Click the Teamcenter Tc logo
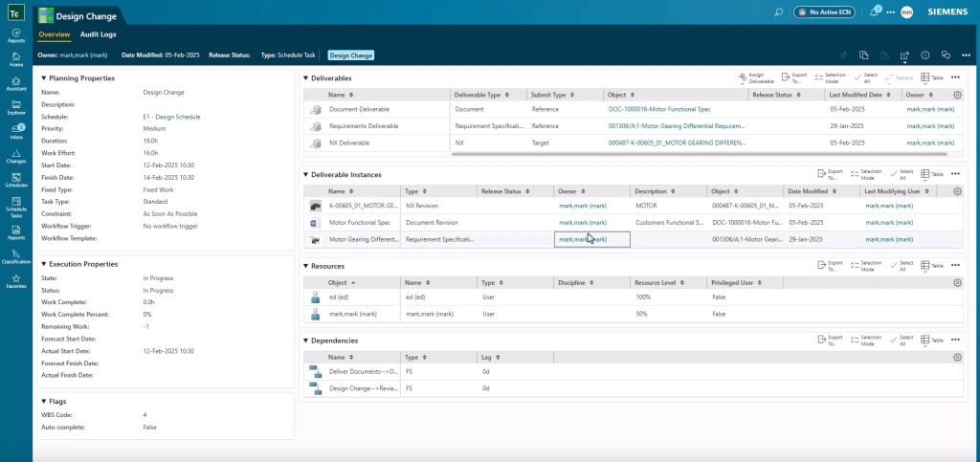 [x=16, y=12]
